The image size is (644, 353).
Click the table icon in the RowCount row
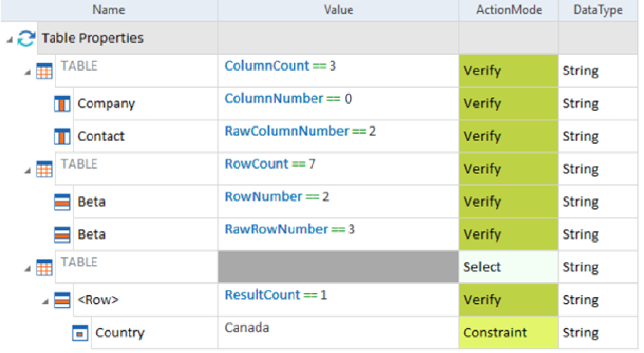coord(44,170)
